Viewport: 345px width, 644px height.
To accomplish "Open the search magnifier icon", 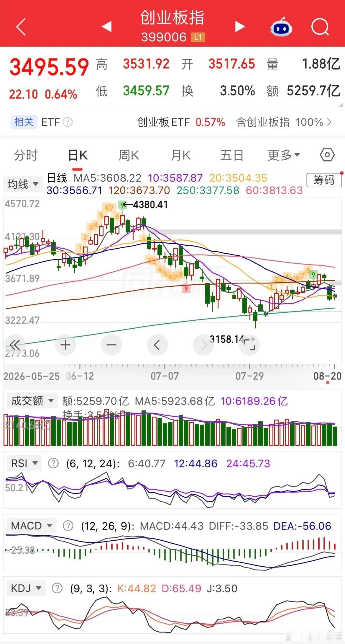I will point(320,27).
